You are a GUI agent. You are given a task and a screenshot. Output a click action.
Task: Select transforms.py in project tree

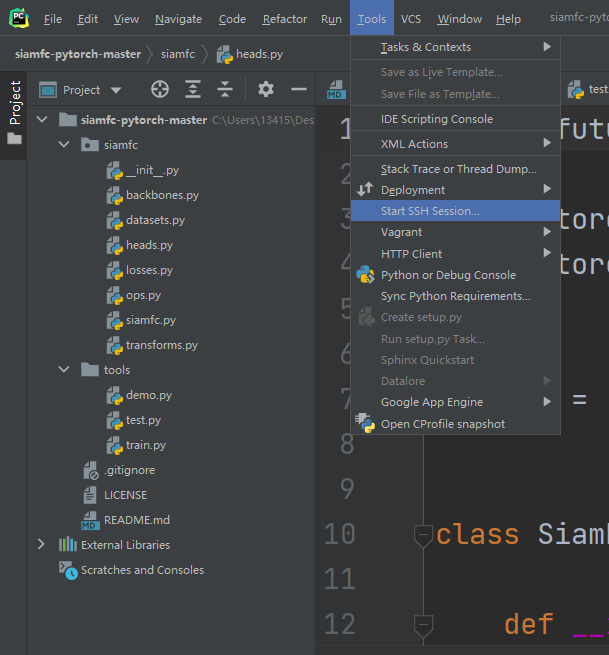tap(162, 345)
